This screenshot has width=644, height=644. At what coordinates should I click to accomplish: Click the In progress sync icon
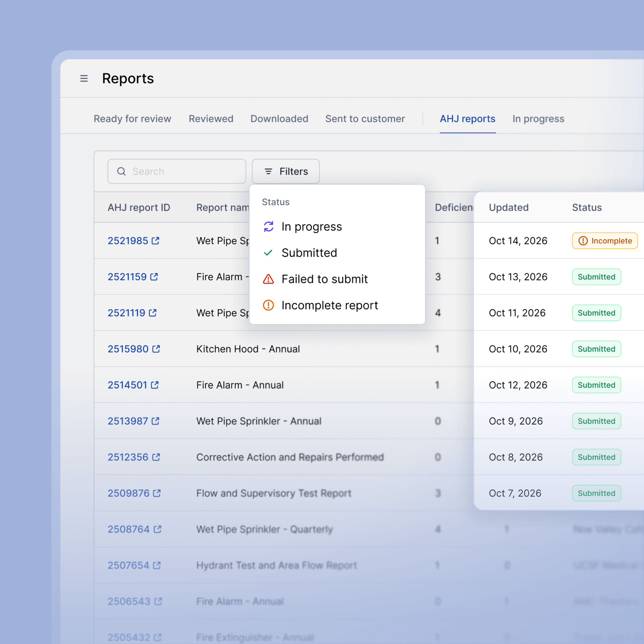click(x=268, y=227)
